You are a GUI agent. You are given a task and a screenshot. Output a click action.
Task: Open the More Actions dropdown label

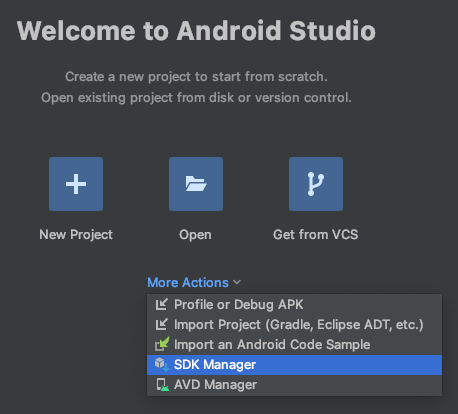point(188,282)
